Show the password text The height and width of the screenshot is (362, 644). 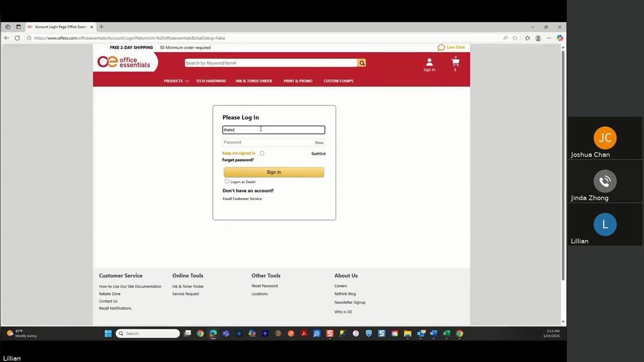[x=319, y=142]
